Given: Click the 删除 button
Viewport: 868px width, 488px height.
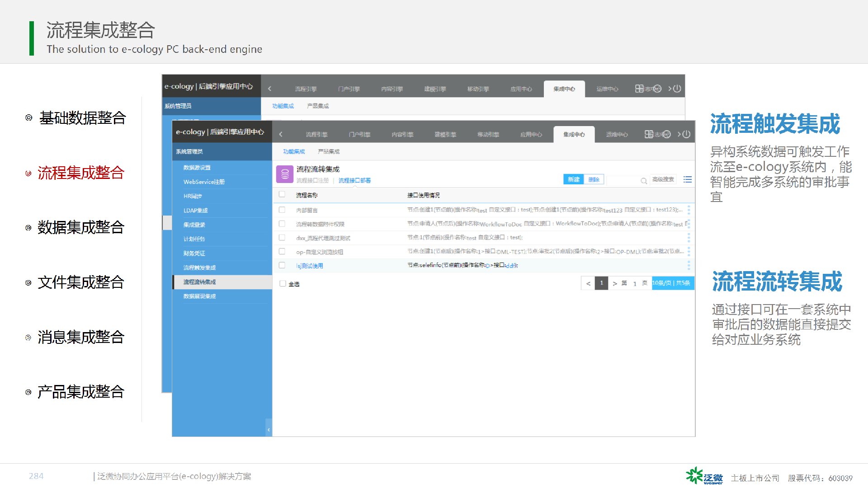Looking at the screenshot, I should 594,179.
